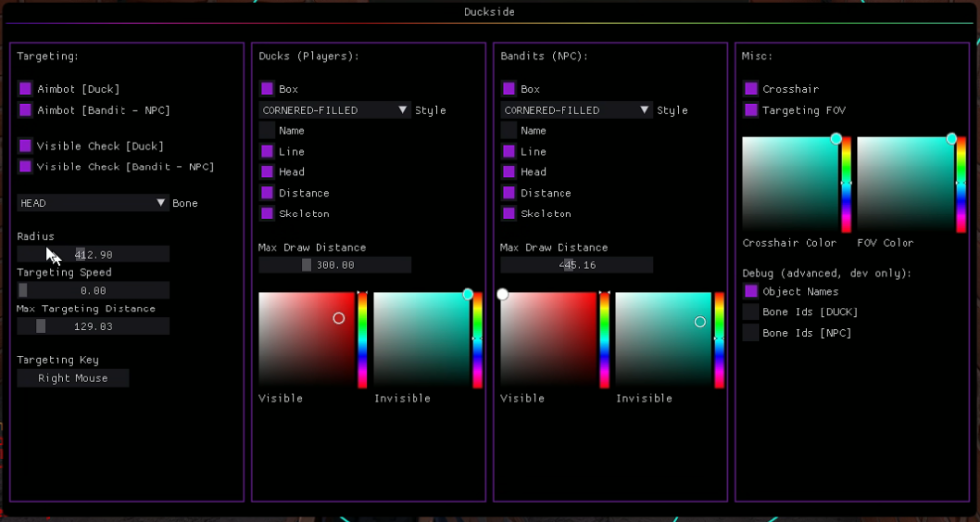Toggle Visible Check [Bandit - NPC] checkbox
Image resolution: width=980 pixels, height=522 pixels.
pyautogui.click(x=25, y=166)
